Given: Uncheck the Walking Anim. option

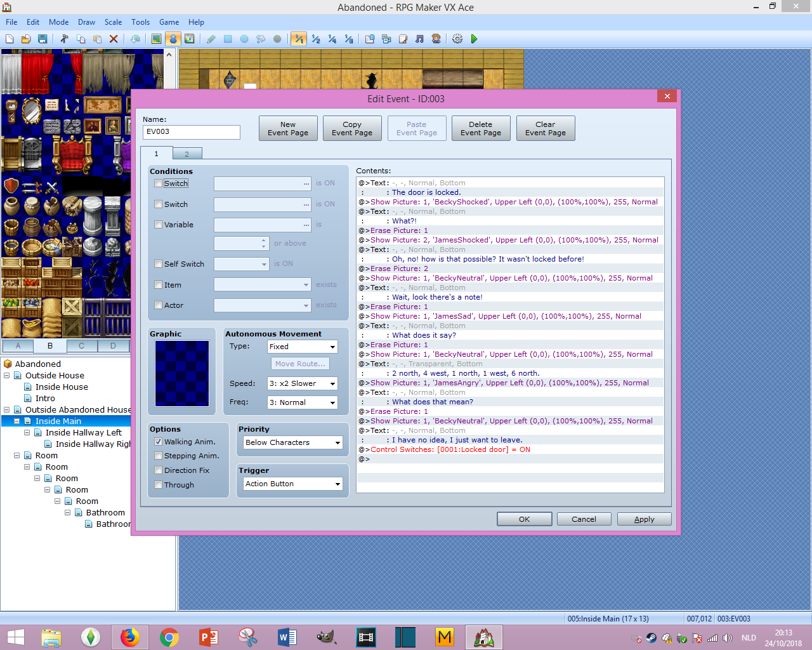Looking at the screenshot, I should (159, 442).
